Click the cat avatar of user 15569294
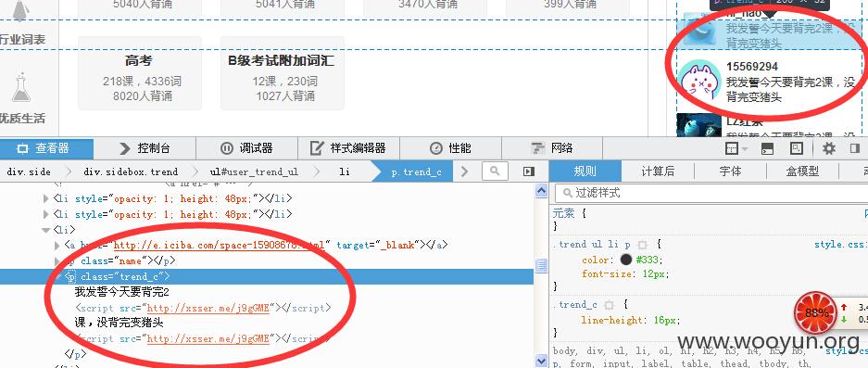The height and width of the screenshot is (368, 868). [699, 81]
